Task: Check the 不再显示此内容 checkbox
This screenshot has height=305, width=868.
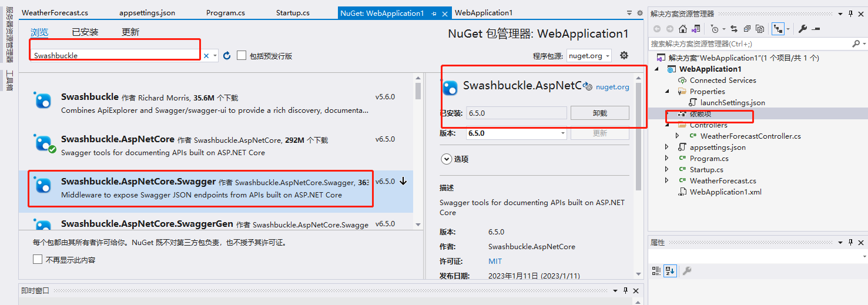Action: coord(38,259)
